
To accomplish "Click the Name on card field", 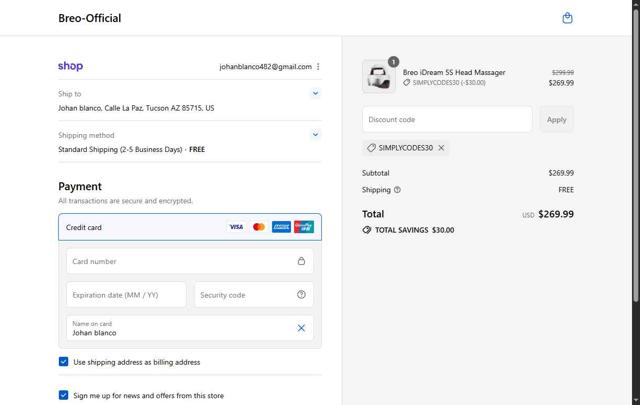I will [190, 328].
